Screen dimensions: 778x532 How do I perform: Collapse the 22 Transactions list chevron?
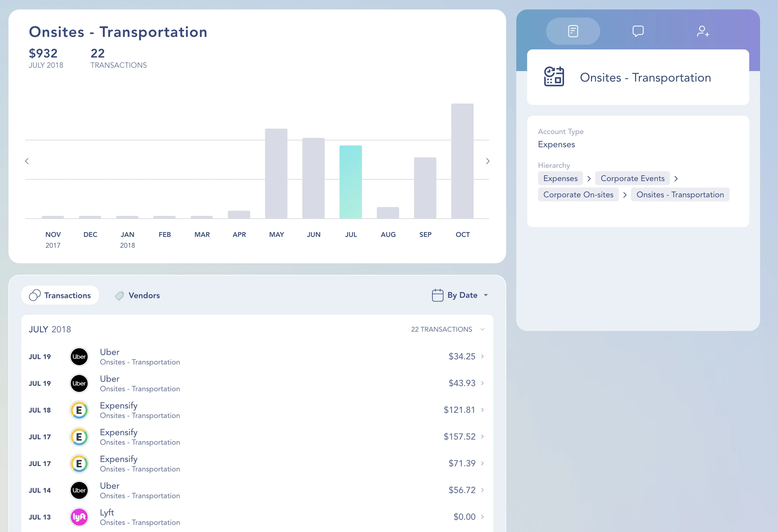click(x=482, y=329)
